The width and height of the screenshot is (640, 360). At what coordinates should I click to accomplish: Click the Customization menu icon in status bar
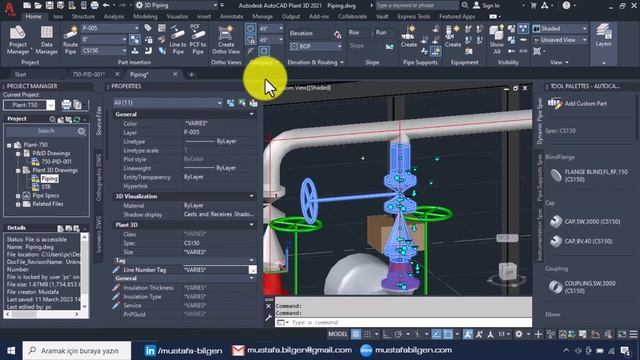(633, 334)
